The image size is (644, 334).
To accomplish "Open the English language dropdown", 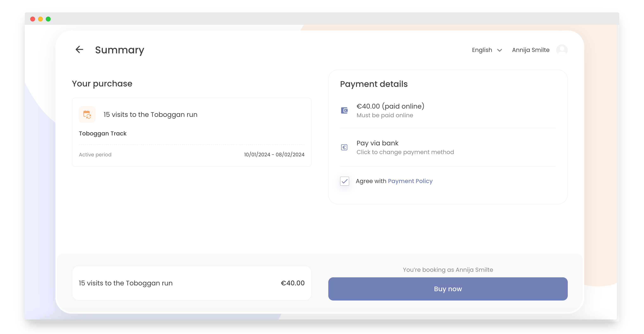I will [482, 50].
